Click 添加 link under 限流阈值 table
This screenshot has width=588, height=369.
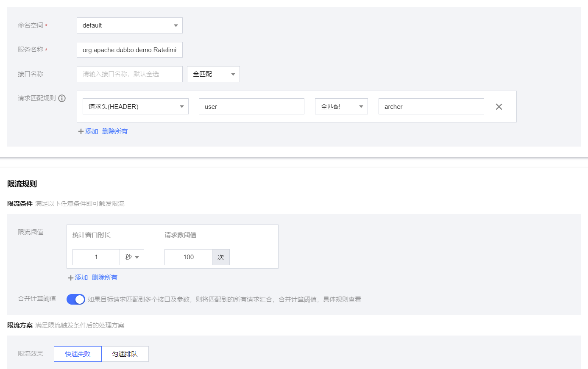pos(81,277)
